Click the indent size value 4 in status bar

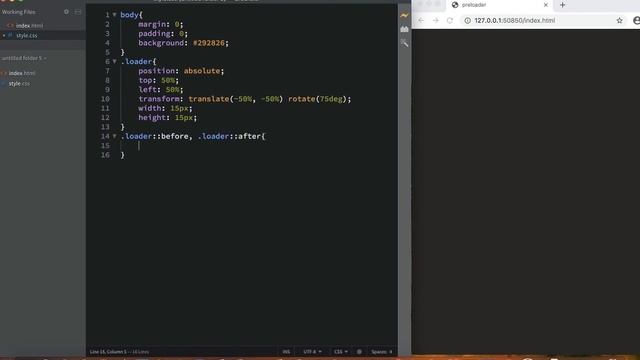coord(391,351)
